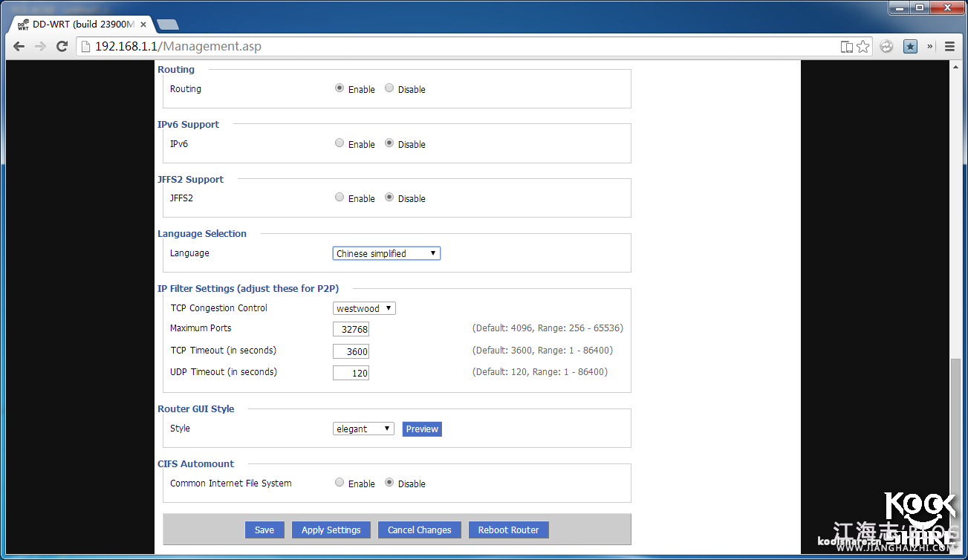
Task: Open the Chrome hamburger menu
Action: (949, 47)
